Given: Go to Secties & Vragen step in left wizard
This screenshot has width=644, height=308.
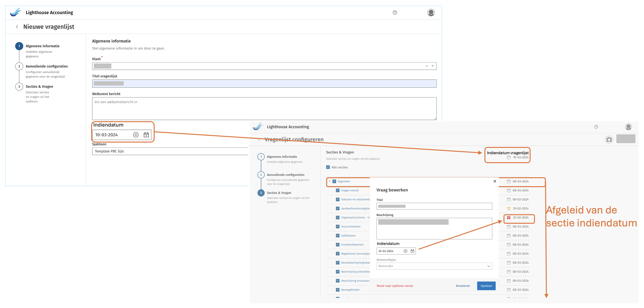Looking at the screenshot, I should 39,87.
